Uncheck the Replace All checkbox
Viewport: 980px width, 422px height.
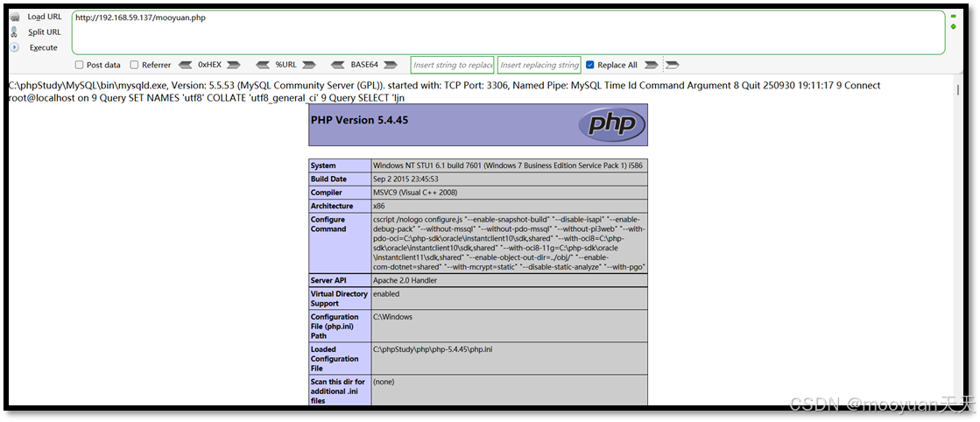(x=590, y=65)
